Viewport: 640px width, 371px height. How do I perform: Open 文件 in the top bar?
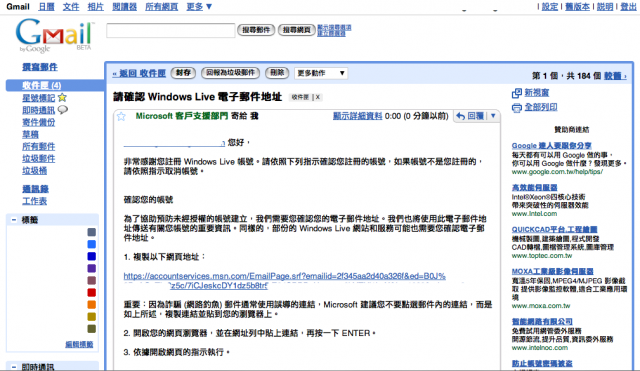point(71,7)
